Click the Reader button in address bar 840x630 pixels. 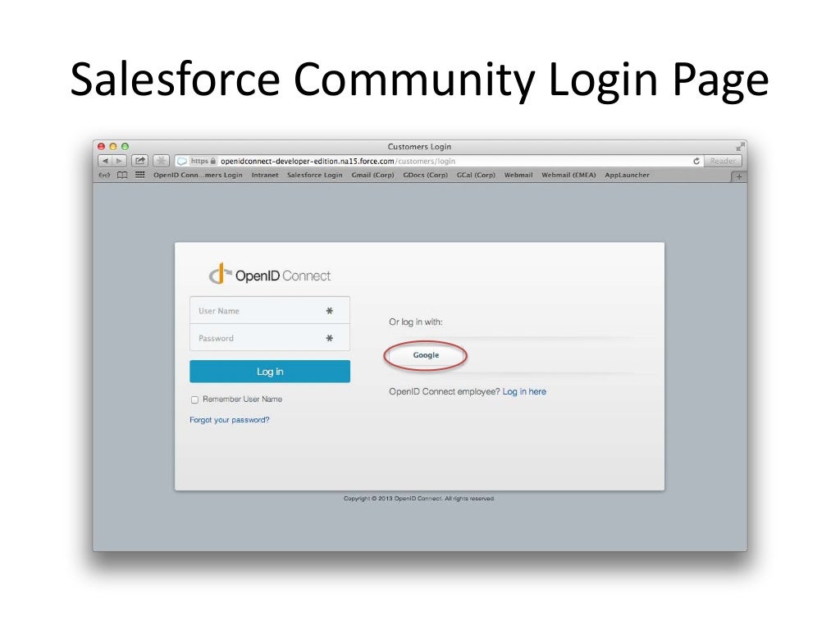coord(723,161)
